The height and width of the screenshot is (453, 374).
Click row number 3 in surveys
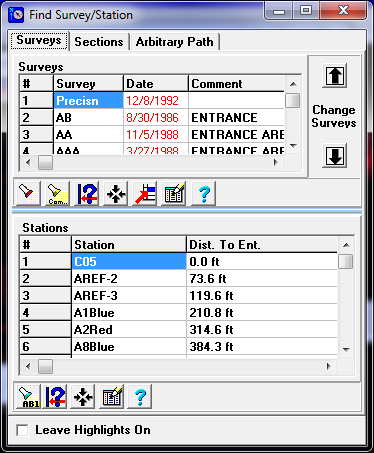tap(36, 134)
